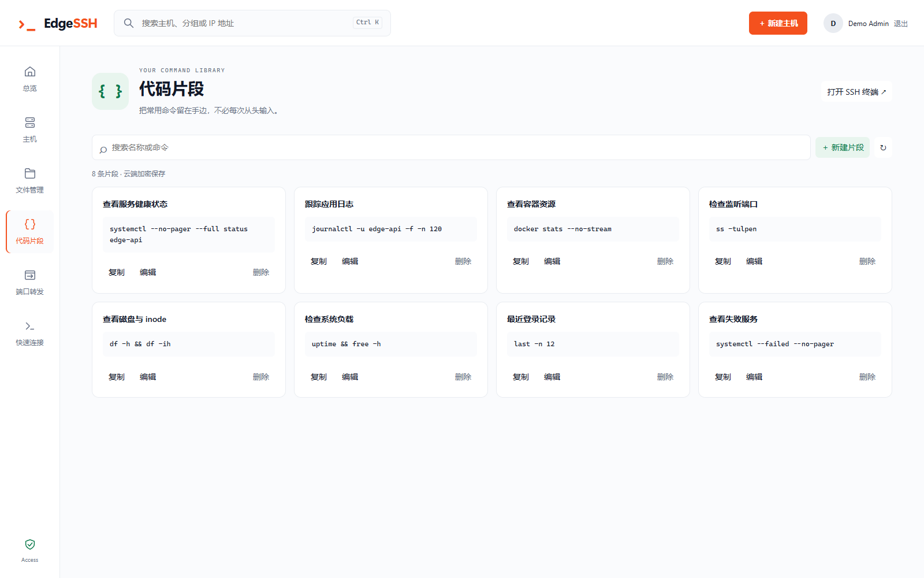Select 代码片段 snippets sidebar item

tap(29, 232)
